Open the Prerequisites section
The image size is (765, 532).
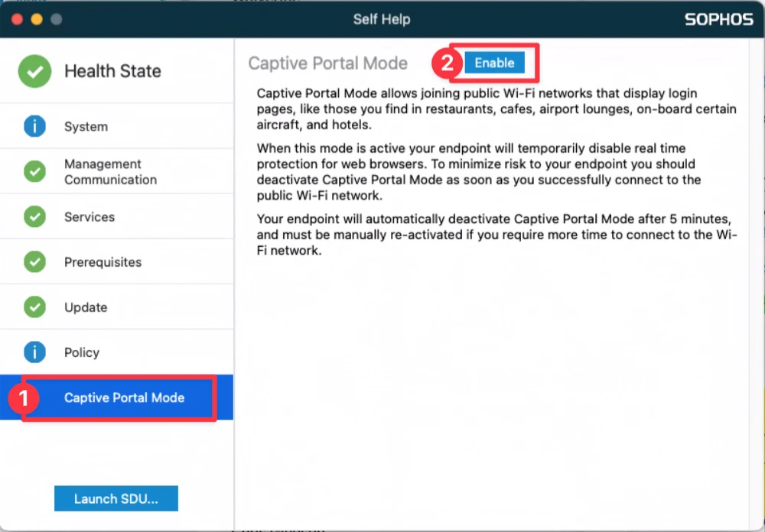point(103,261)
